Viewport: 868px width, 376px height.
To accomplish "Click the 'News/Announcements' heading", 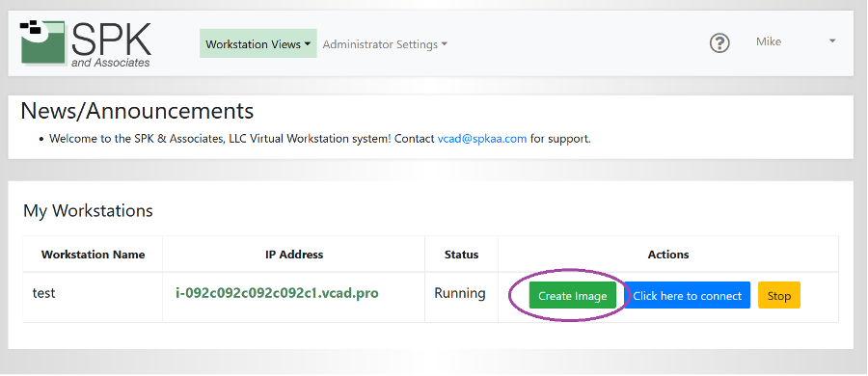I will [137, 111].
